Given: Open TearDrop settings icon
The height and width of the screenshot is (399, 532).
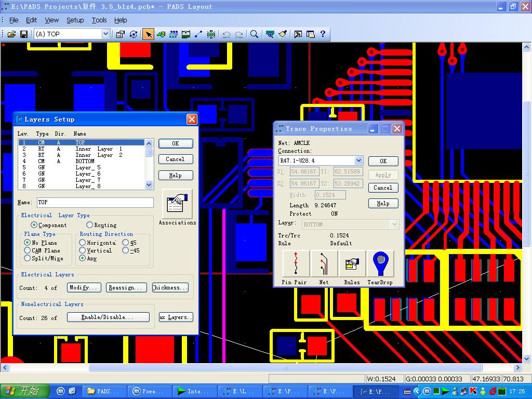Looking at the screenshot, I should click(x=380, y=264).
